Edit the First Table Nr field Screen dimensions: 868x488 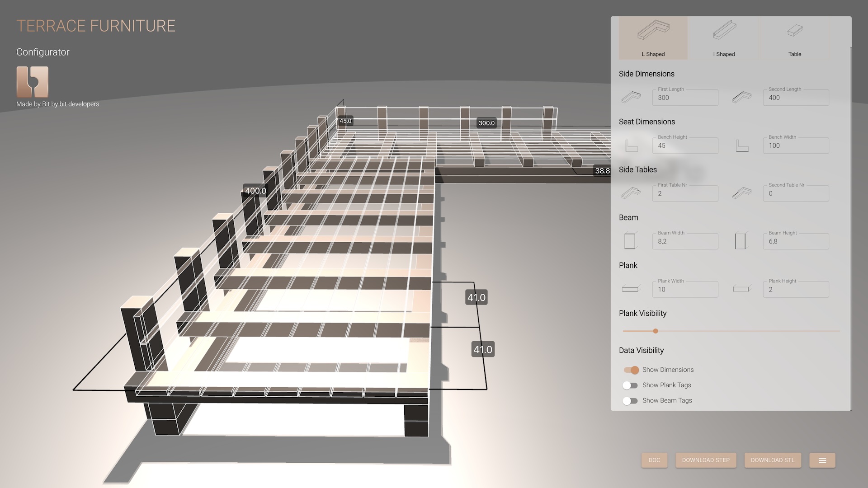pyautogui.click(x=685, y=193)
